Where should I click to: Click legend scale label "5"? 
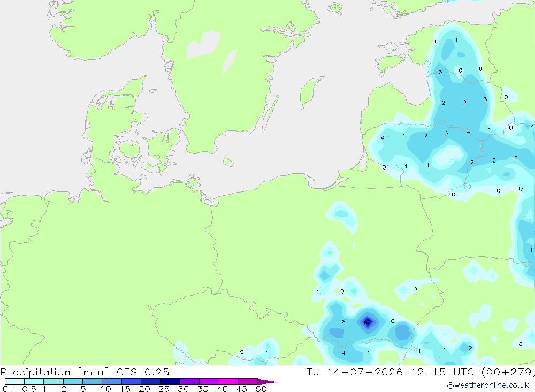tap(83, 389)
